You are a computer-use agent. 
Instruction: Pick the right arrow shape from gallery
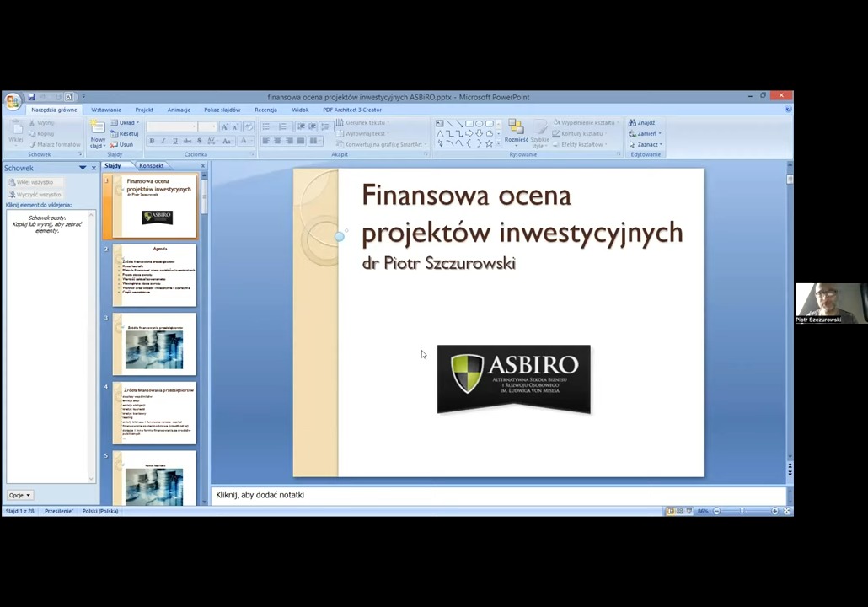(x=469, y=133)
